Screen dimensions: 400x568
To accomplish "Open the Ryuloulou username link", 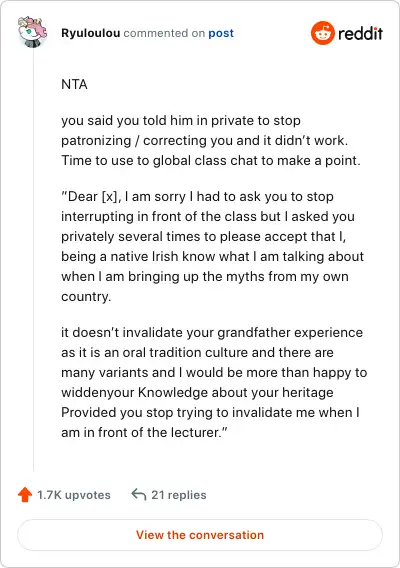I will pyautogui.click(x=91, y=33).
